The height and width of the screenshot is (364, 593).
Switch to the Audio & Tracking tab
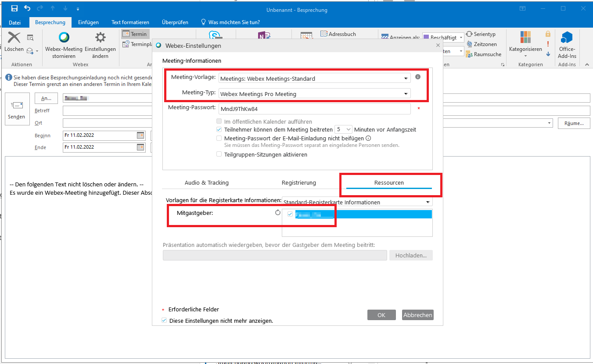pyautogui.click(x=206, y=182)
